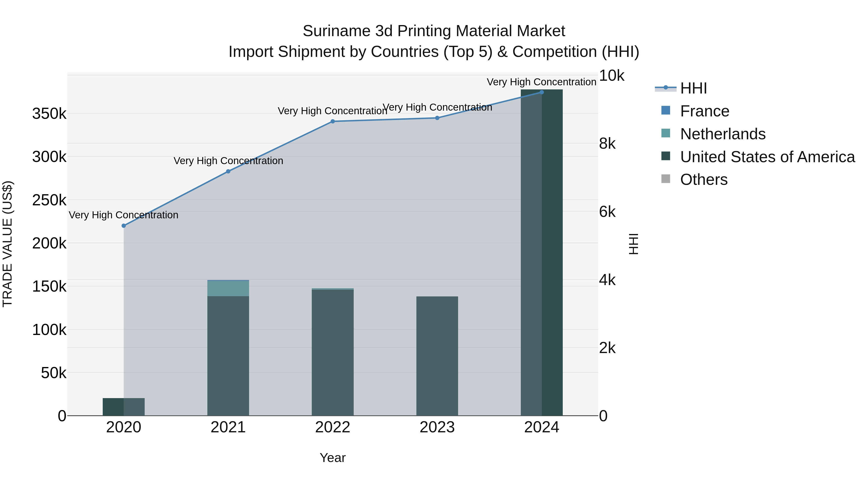Screen dimensions: 868x488
Task: Click the 150k y-axis tick label
Action: [49, 287]
